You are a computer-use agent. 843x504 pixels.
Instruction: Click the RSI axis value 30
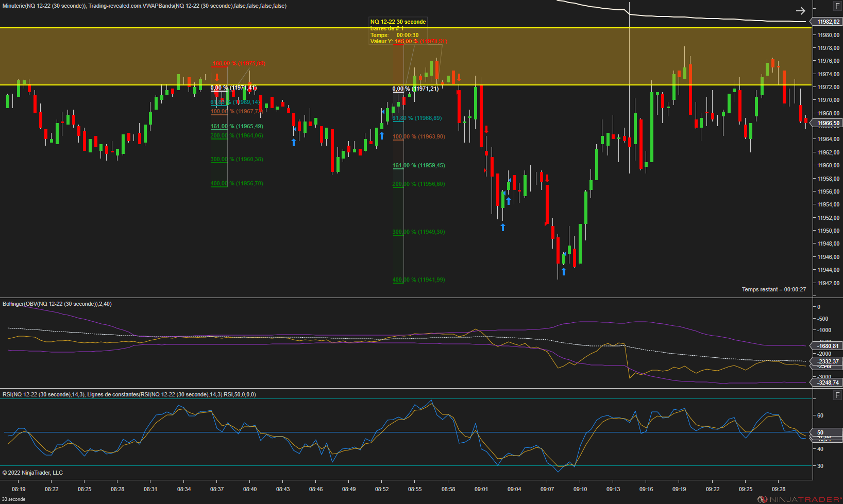coord(820,466)
